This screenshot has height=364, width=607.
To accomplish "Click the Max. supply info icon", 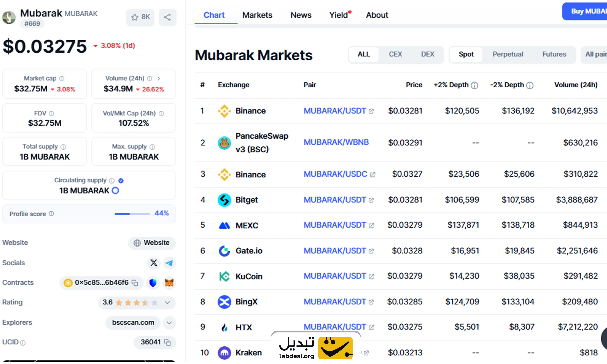I will point(152,147).
